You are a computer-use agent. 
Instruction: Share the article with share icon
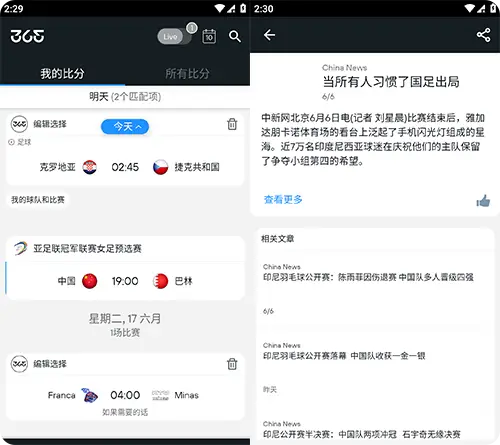(x=483, y=35)
